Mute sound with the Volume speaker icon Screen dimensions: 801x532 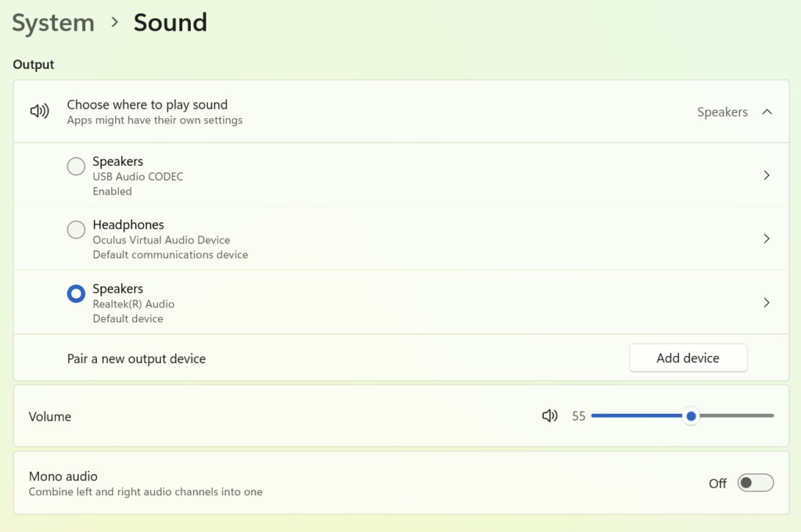click(x=550, y=416)
